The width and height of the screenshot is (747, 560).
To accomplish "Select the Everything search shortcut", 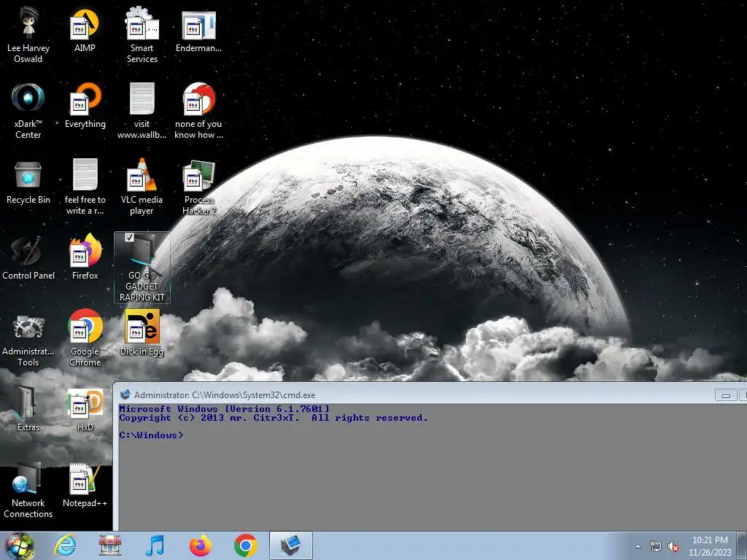I will 85,106.
